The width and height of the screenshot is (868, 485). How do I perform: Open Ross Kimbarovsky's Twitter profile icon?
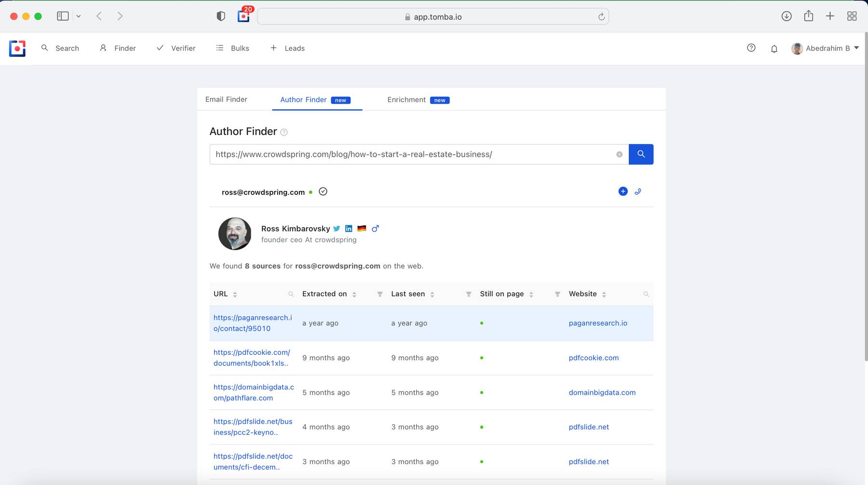coord(337,229)
